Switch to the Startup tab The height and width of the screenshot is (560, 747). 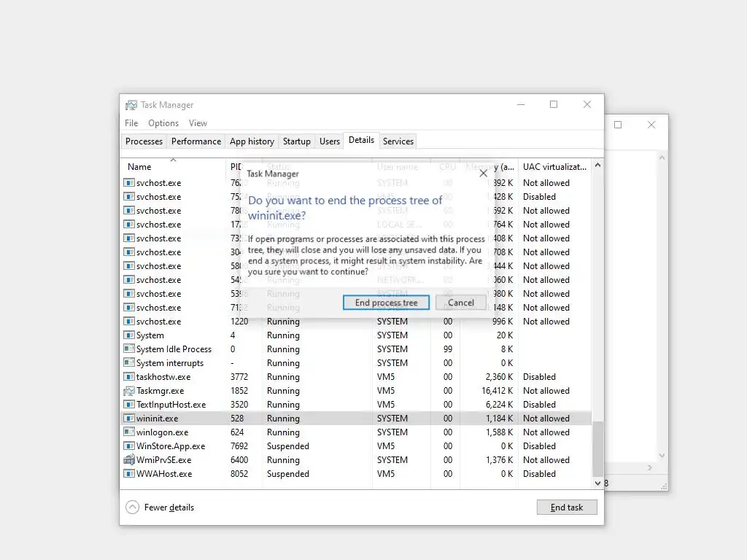coord(296,141)
